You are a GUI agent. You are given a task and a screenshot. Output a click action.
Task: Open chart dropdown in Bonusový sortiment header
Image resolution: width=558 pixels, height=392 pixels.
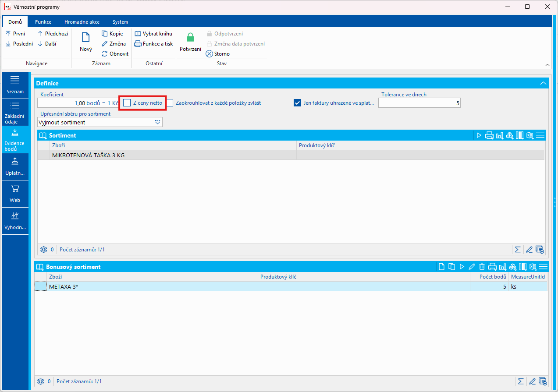pos(502,266)
